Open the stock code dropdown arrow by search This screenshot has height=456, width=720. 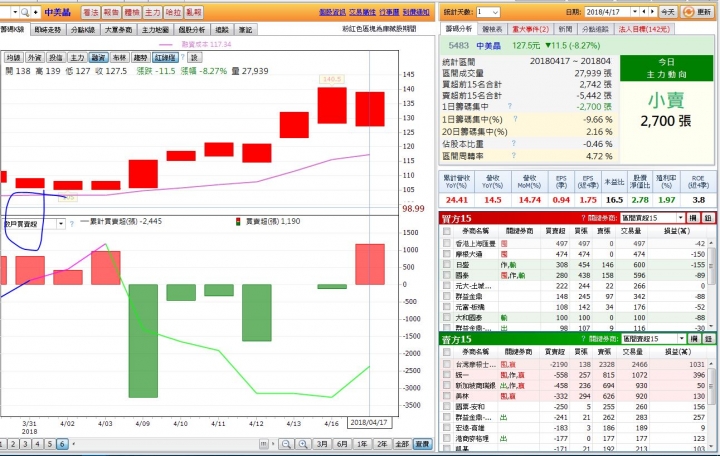click(15, 12)
